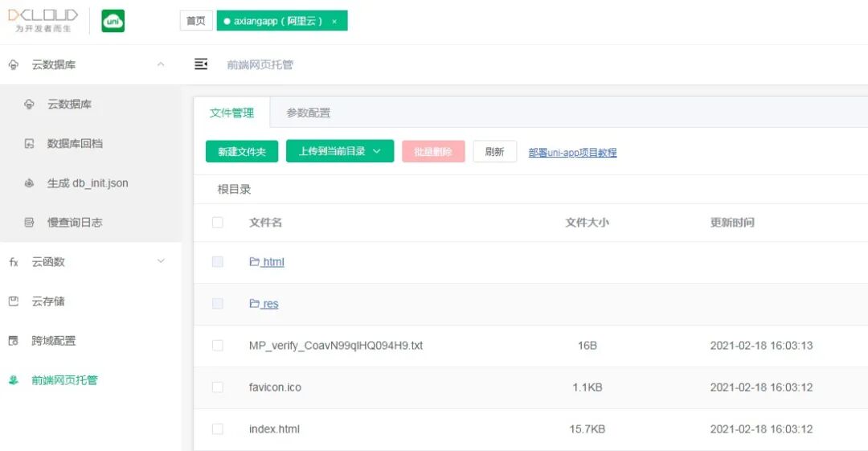Image resolution: width=868 pixels, height=451 pixels.
Task: Click the 云存储 icon
Action: [x=14, y=301]
